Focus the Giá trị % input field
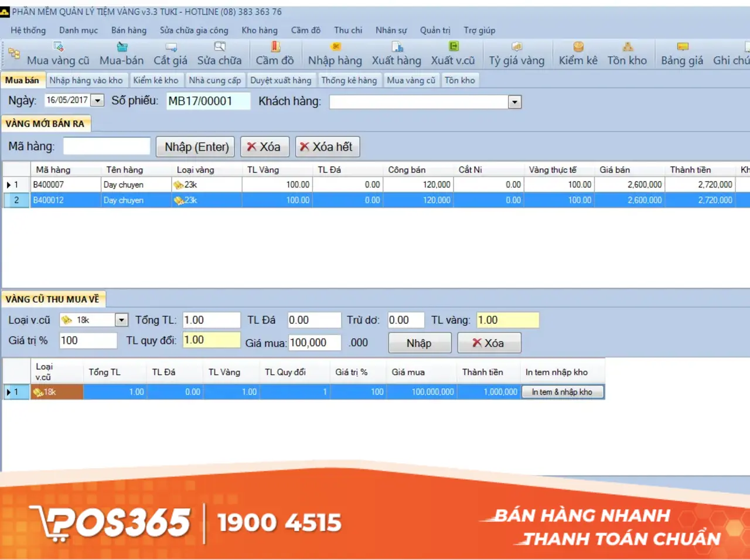The height and width of the screenshot is (560, 750). click(x=88, y=340)
